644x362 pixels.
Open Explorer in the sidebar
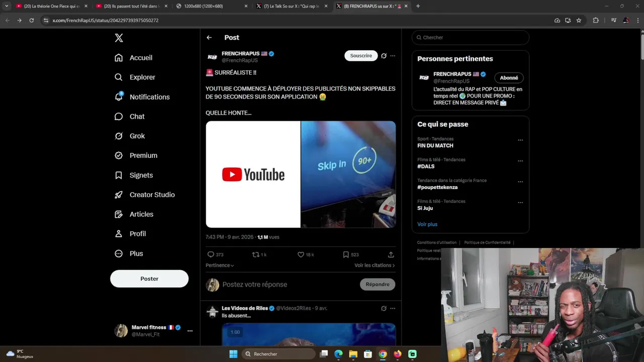(135, 77)
